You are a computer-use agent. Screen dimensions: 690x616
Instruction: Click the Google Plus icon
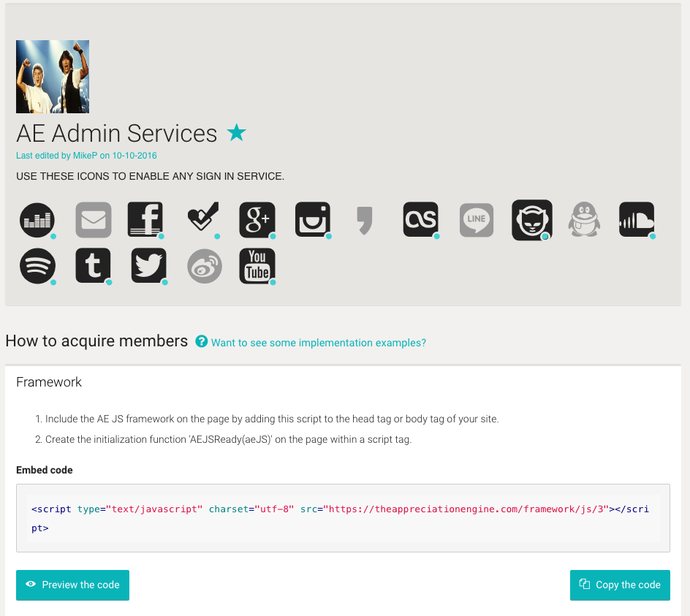(x=257, y=220)
